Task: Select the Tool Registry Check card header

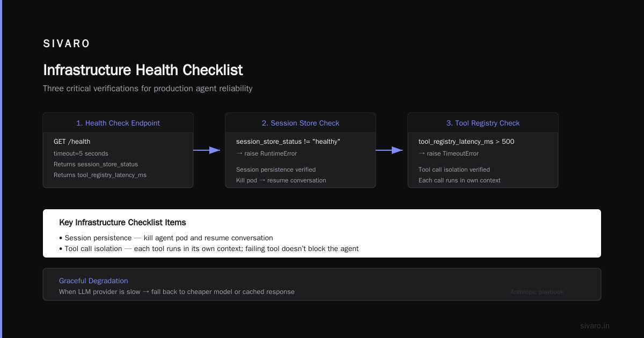Action: point(483,123)
